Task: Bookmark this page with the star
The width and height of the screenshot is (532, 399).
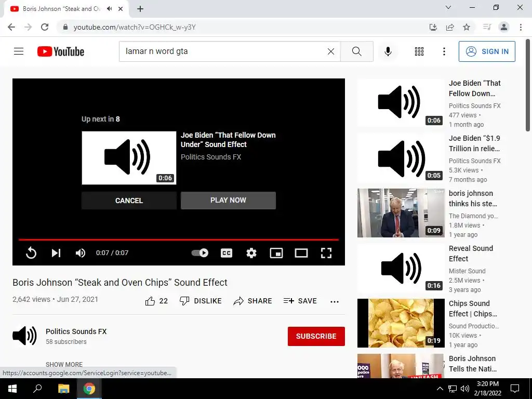Action: click(467, 27)
